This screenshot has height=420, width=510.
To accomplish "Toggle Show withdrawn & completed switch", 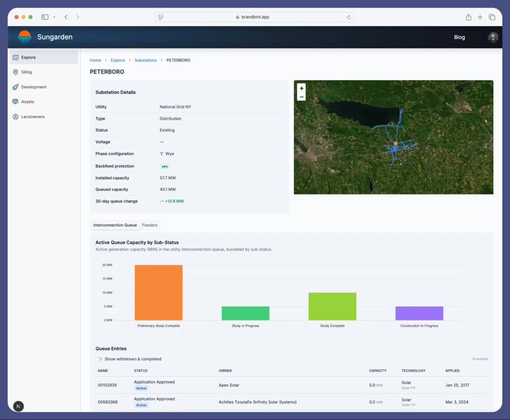I will tap(99, 359).
